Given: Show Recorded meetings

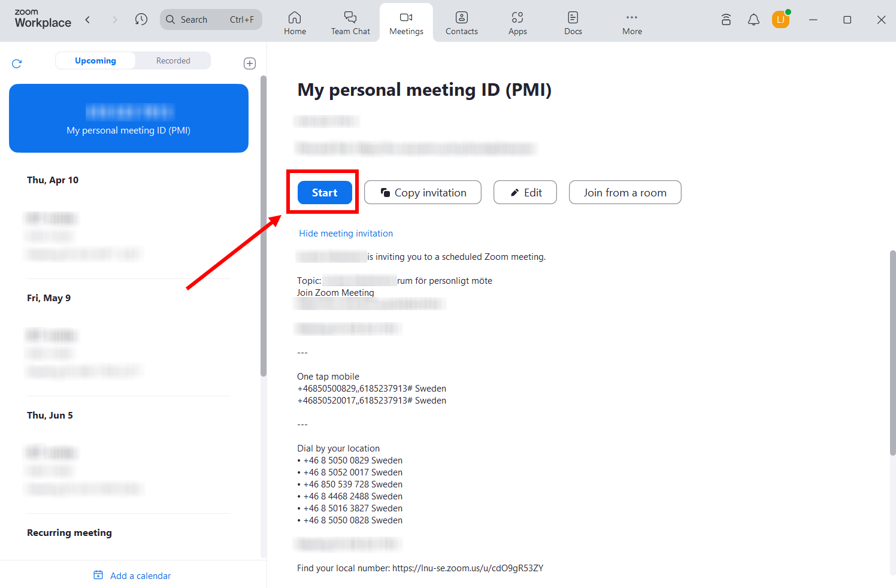Looking at the screenshot, I should pos(173,60).
